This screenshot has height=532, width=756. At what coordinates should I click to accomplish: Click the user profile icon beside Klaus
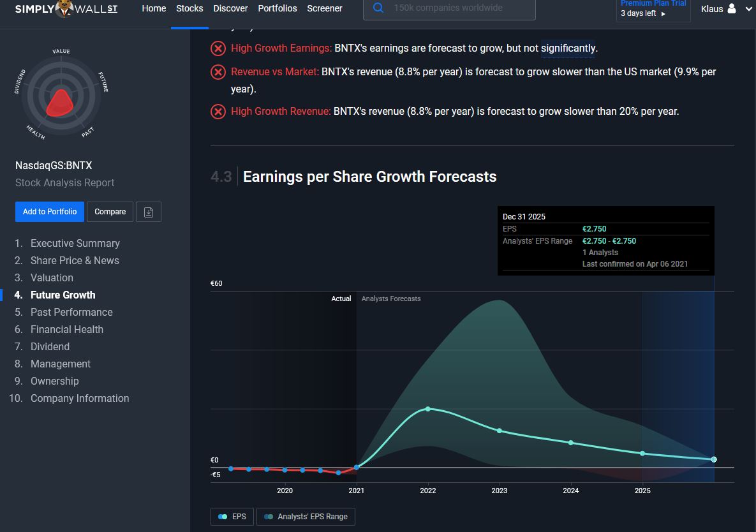pos(731,9)
